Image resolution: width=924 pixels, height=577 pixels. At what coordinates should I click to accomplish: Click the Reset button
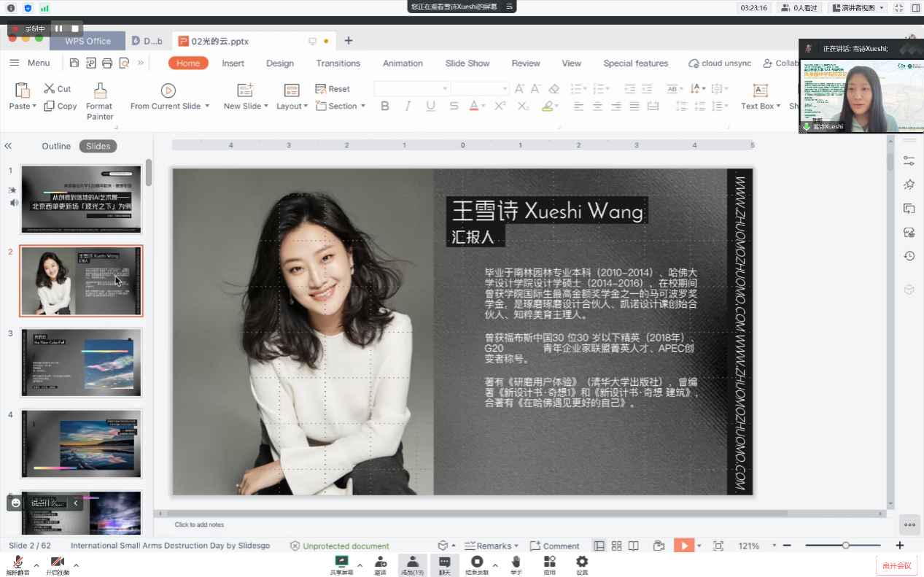point(333,89)
